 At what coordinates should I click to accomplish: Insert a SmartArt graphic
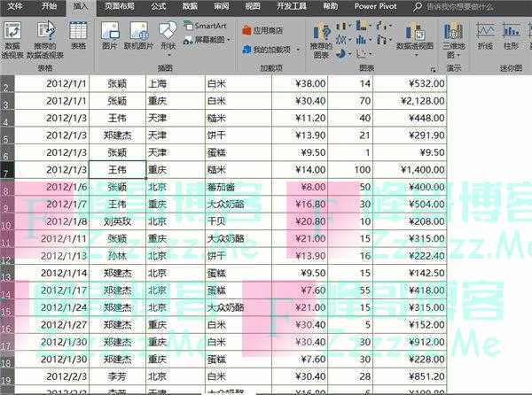(x=205, y=26)
